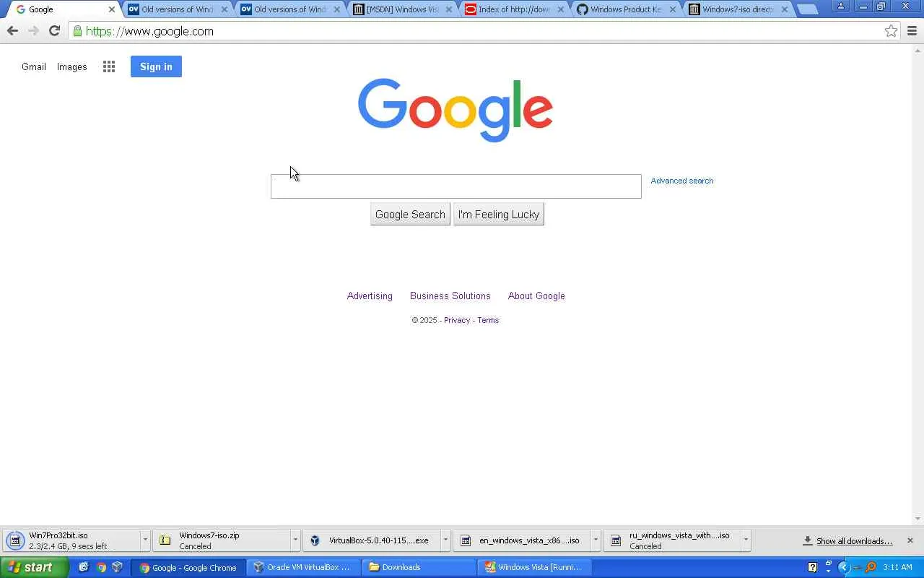This screenshot has height=578, width=924.
Task: Reload the Google page
Action: click(54, 31)
